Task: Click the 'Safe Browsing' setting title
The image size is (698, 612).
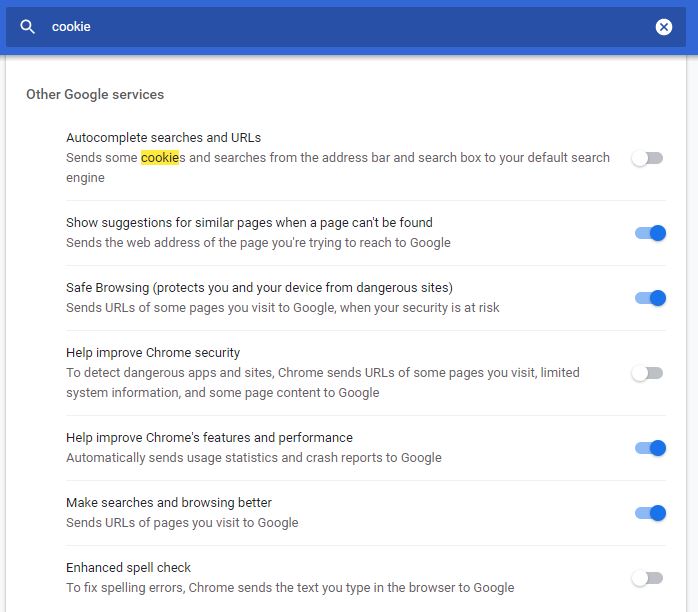Action: click(259, 288)
